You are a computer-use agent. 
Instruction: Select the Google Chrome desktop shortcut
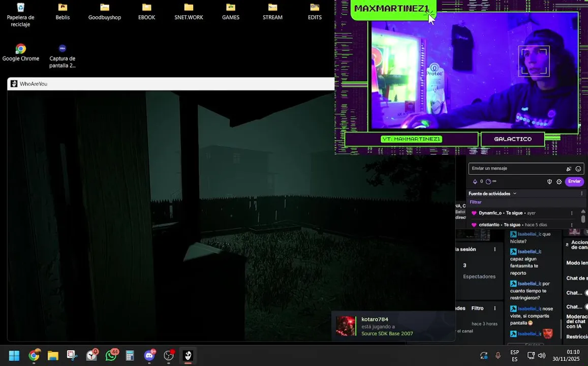tap(21, 52)
